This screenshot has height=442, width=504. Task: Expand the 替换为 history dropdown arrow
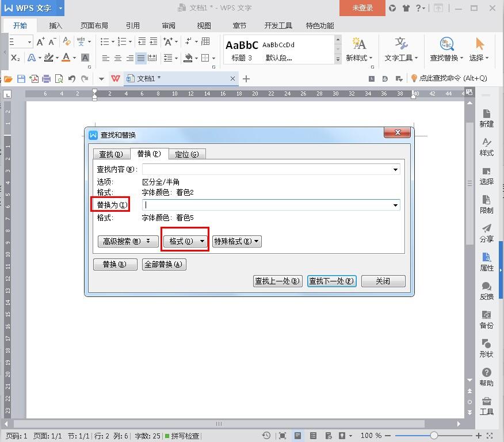[395, 205]
